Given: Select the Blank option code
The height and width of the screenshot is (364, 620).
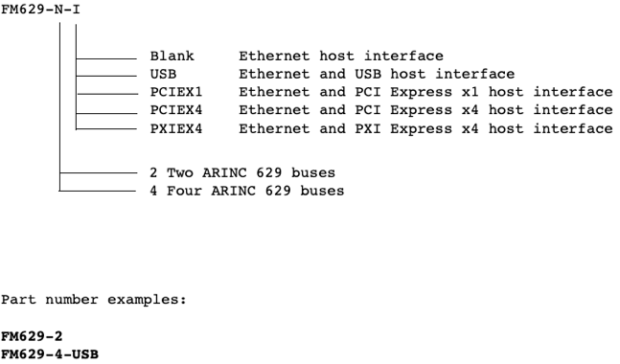Looking at the screenshot, I should point(172,56).
